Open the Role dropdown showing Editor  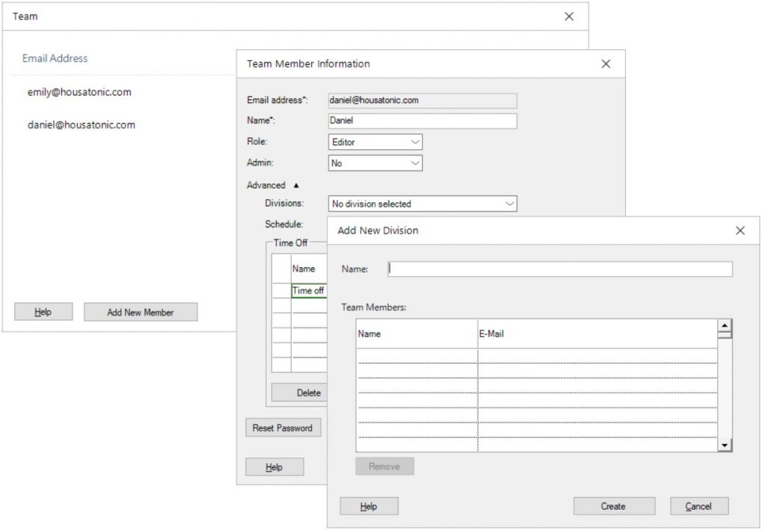click(x=375, y=142)
